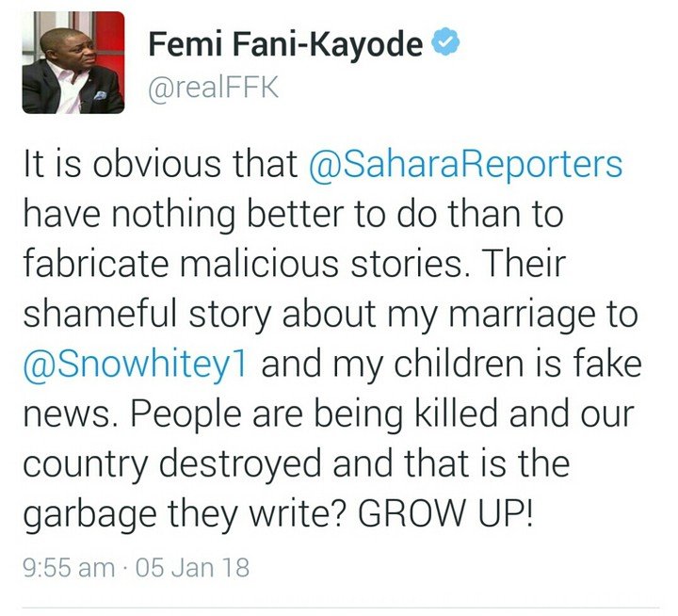678x616 pixels.
Task: Open the @Snowhitey1 mention
Action: [136, 365]
